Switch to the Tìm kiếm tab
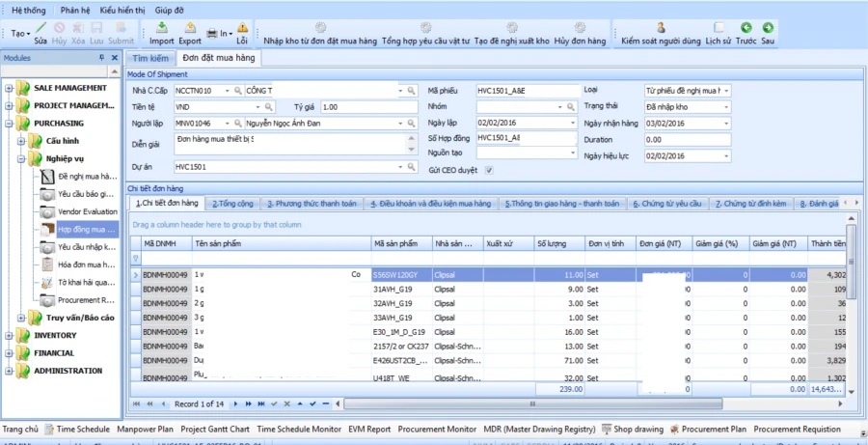 pyautogui.click(x=150, y=58)
